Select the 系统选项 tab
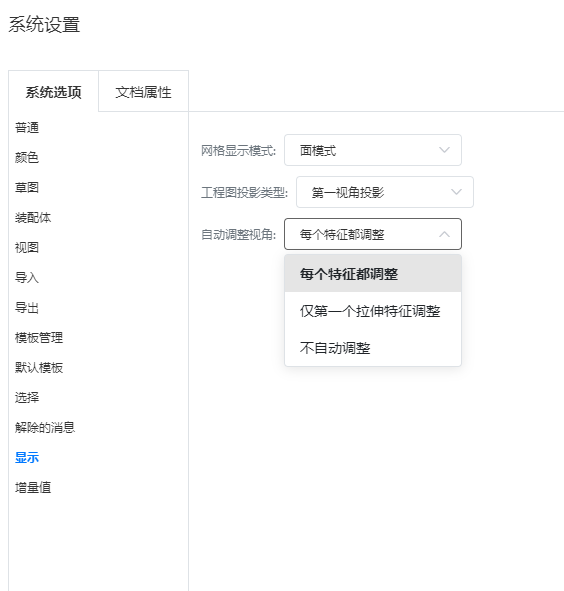This screenshot has height=591, width=564. [54, 92]
